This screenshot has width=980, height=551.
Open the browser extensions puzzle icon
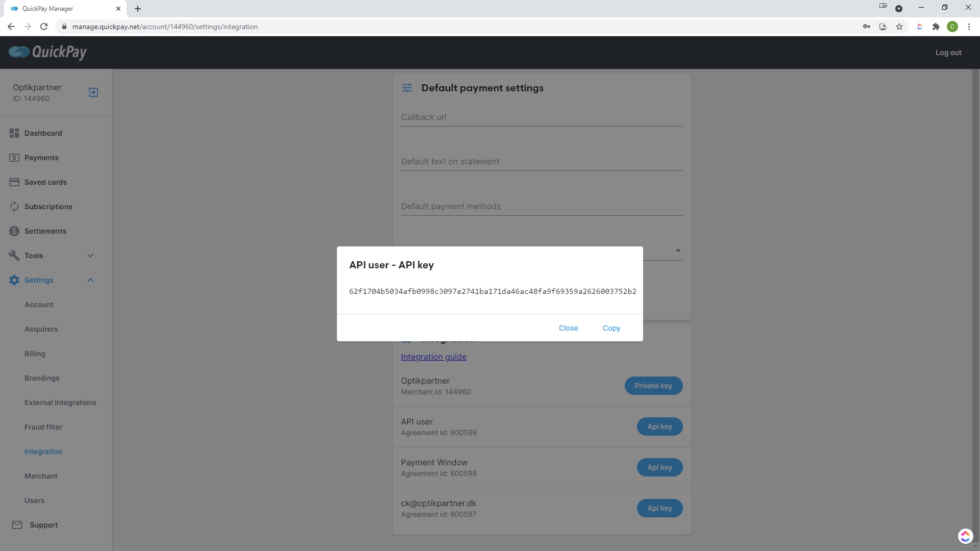pyautogui.click(x=936, y=27)
